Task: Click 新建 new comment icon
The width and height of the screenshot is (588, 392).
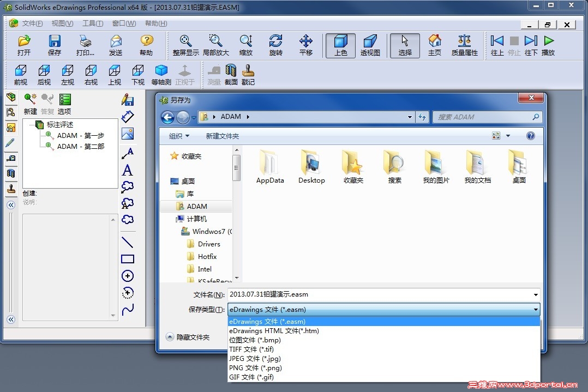Action: (x=30, y=104)
